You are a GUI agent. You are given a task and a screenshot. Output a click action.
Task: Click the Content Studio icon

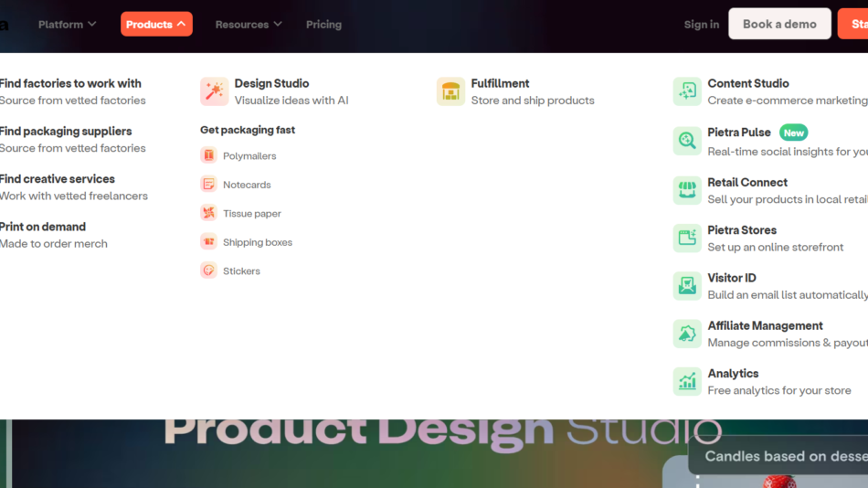pos(687,91)
